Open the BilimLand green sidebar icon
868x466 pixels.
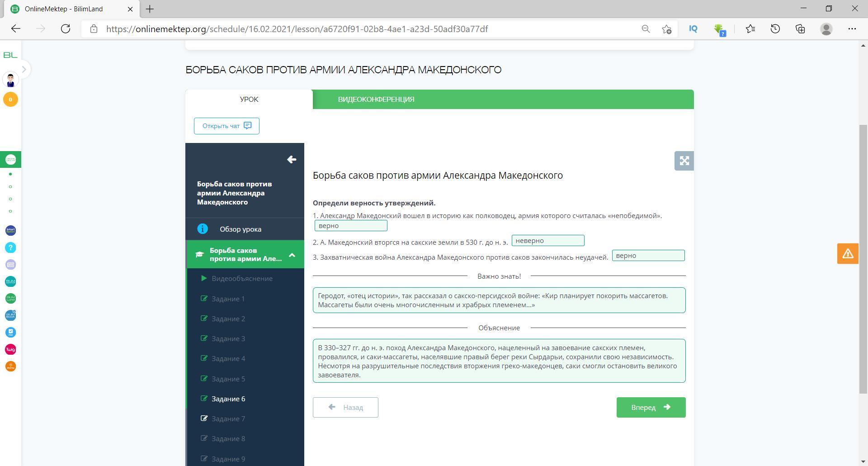click(x=10, y=299)
